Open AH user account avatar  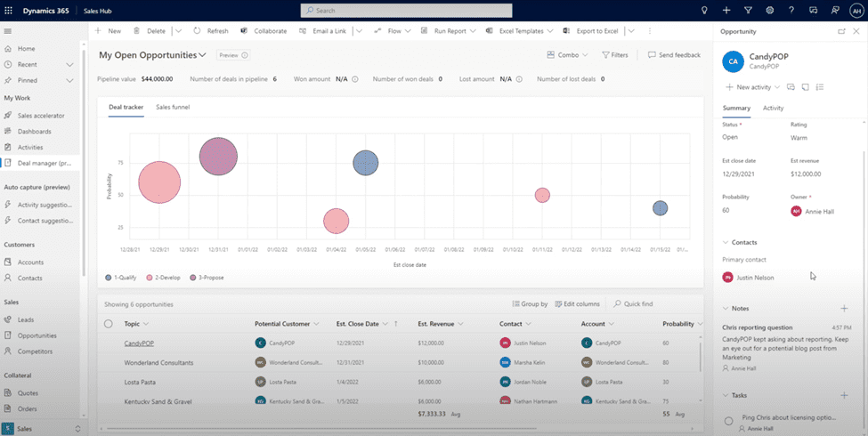point(856,11)
